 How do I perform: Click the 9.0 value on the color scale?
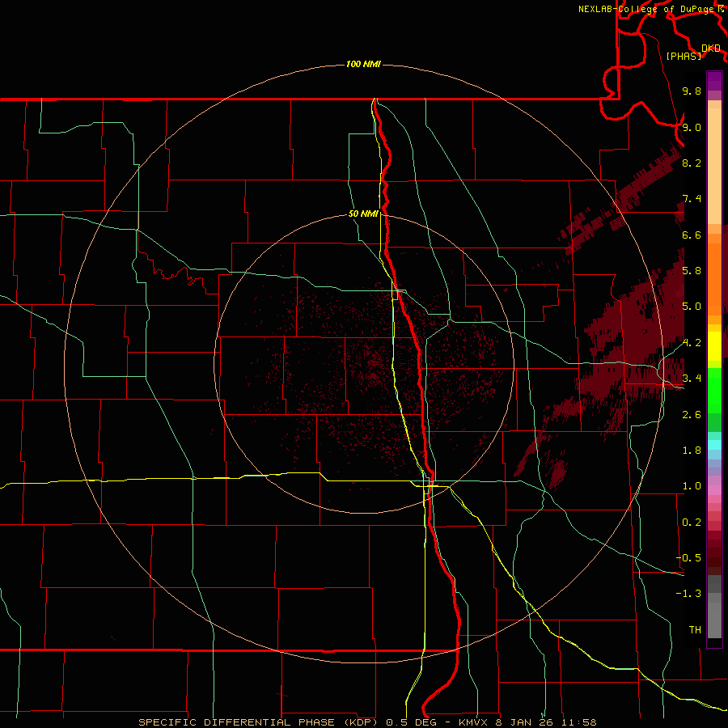[x=692, y=127]
